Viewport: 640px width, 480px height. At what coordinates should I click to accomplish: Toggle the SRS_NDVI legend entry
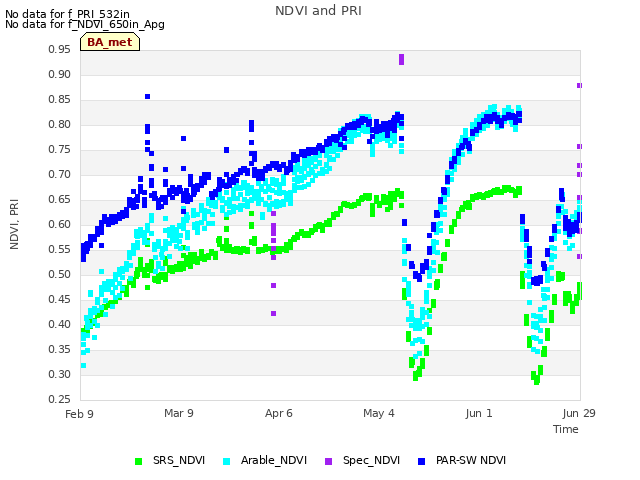pyautogui.click(x=170, y=460)
